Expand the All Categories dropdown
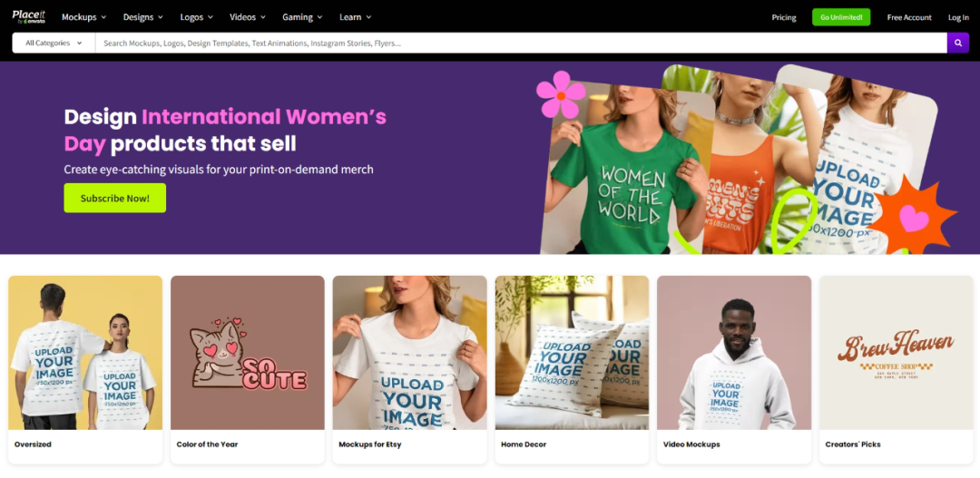Viewport: 980px width, 478px height. point(54,43)
